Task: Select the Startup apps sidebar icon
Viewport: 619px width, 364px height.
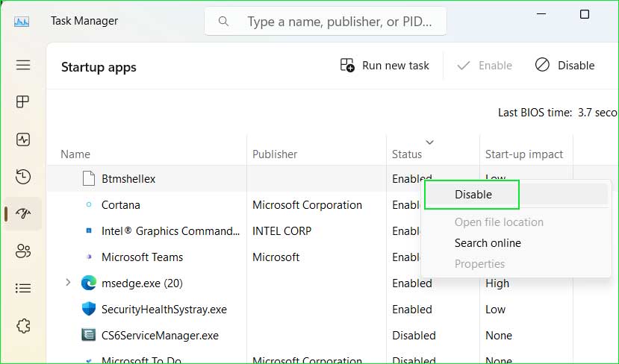Action: [x=23, y=213]
